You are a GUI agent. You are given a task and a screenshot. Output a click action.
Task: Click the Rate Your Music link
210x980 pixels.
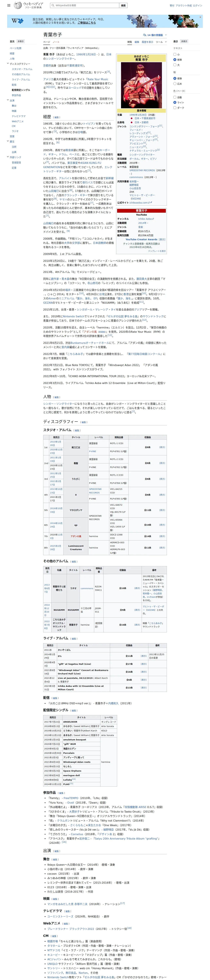(x=98, y=79)
